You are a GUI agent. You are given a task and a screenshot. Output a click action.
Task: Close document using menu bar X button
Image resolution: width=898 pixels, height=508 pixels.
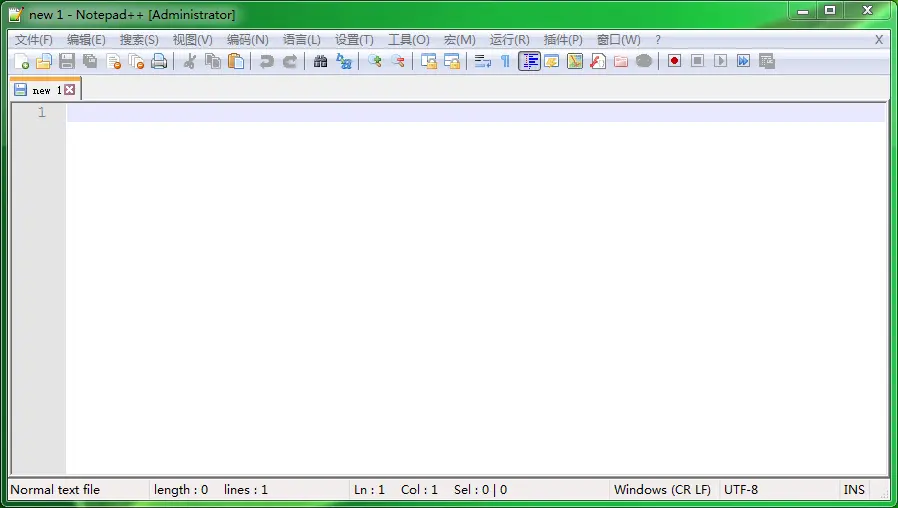coord(879,40)
